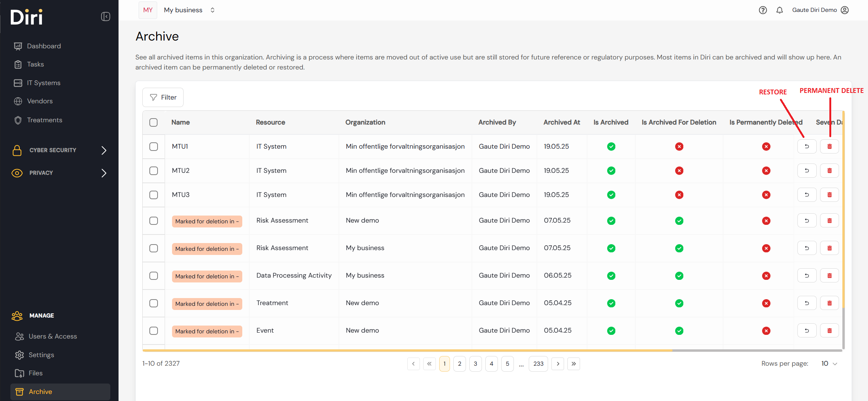Select the Event row checkbox
The width and height of the screenshot is (868, 401).
(x=153, y=331)
